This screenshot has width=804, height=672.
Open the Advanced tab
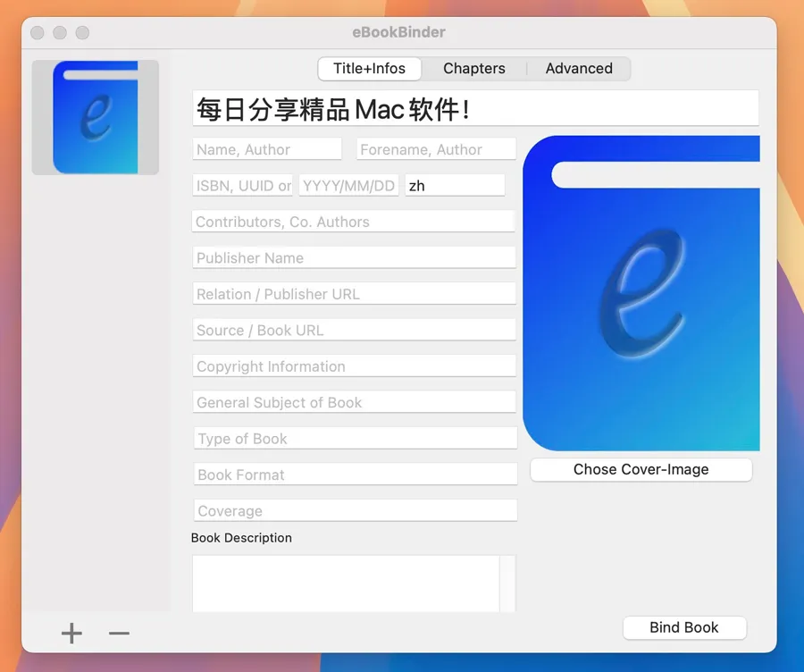point(579,69)
